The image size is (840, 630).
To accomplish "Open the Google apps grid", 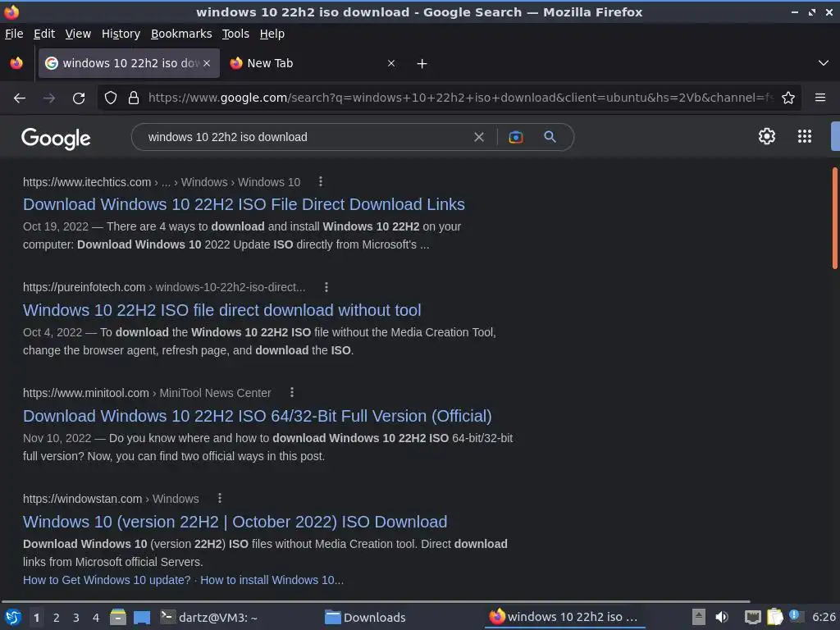I will pyautogui.click(x=805, y=136).
